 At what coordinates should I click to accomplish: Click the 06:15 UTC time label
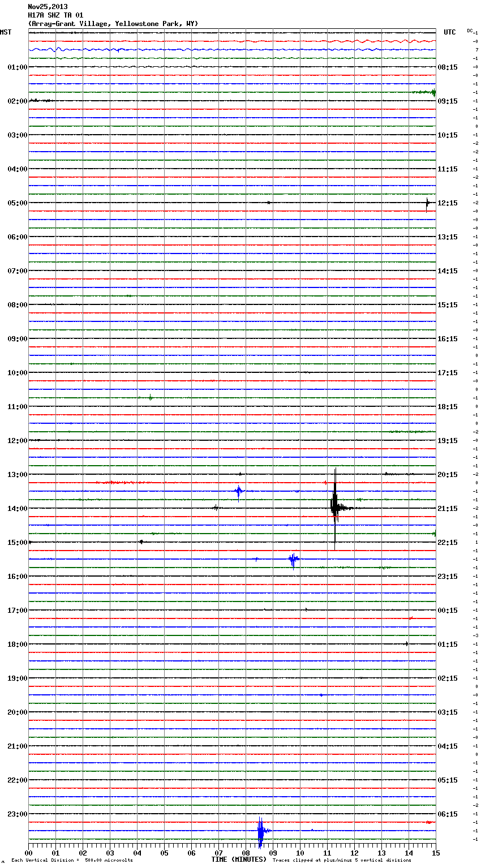pos(448,814)
